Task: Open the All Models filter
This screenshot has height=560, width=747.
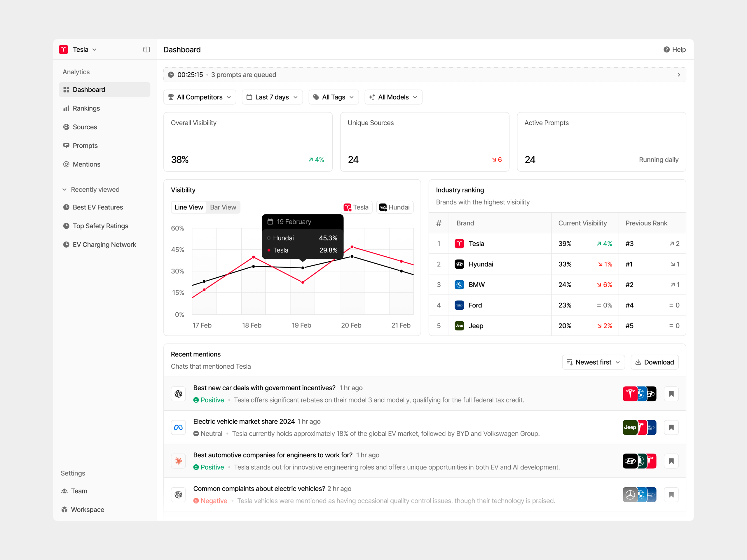Action: click(x=393, y=97)
